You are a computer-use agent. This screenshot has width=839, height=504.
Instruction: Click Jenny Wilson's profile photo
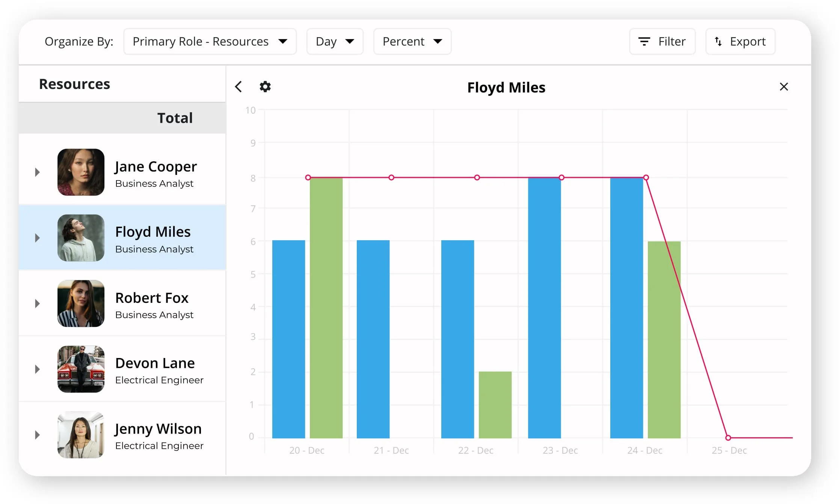point(81,435)
